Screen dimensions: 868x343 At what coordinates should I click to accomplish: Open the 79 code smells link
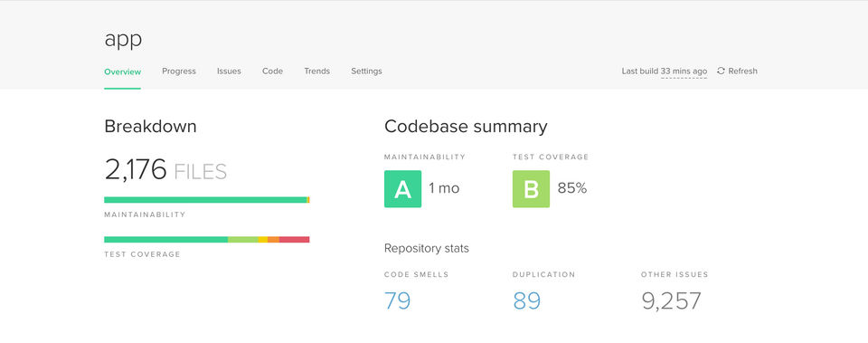398,300
